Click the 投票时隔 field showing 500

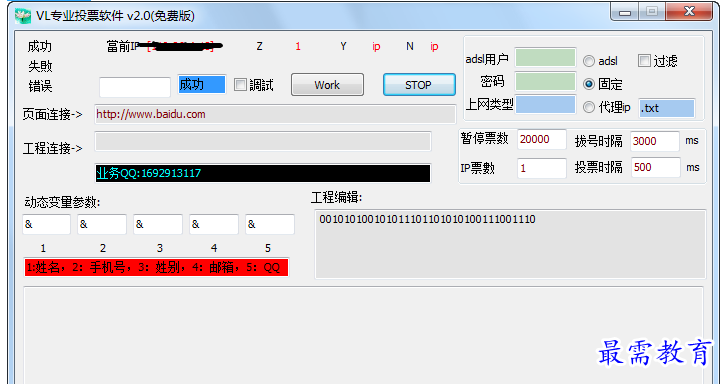point(656,167)
